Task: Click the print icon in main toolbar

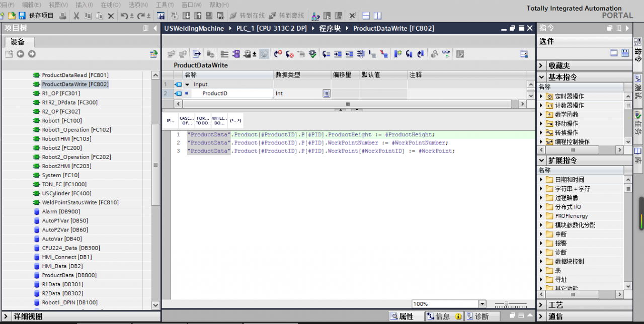Action: [63, 16]
